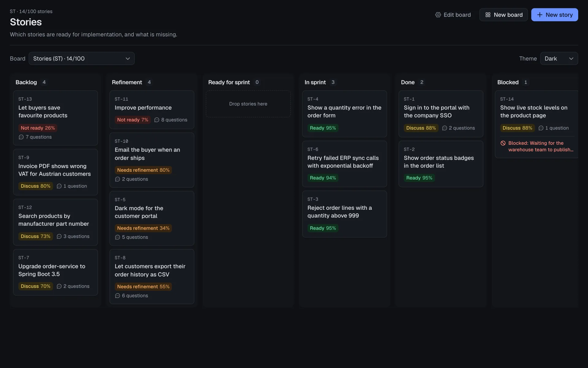
Task: Click the comment icon on ST-1 Sign in card
Action: (445, 128)
